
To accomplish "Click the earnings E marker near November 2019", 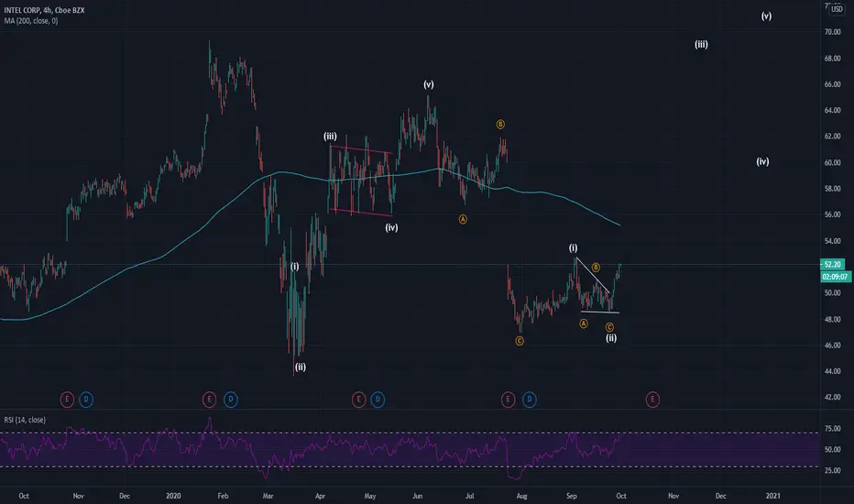I will (x=67, y=400).
